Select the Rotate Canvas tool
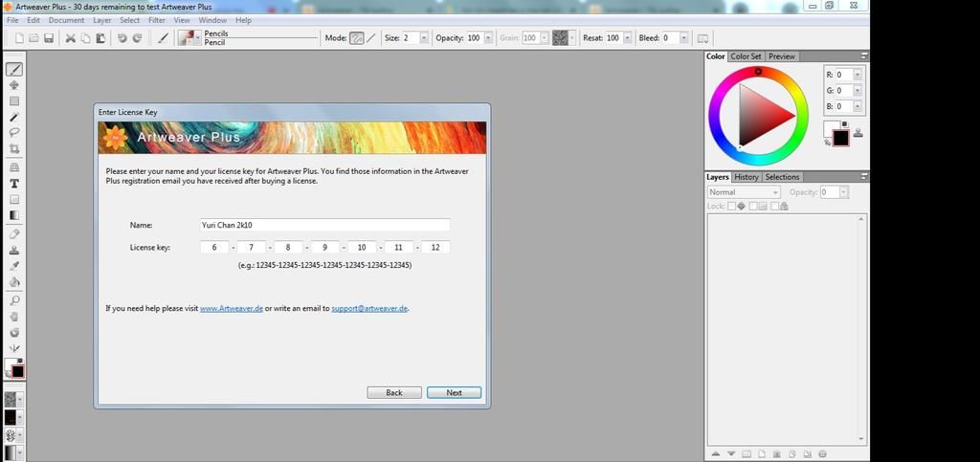Viewport: 980px width, 462px height. click(13, 332)
